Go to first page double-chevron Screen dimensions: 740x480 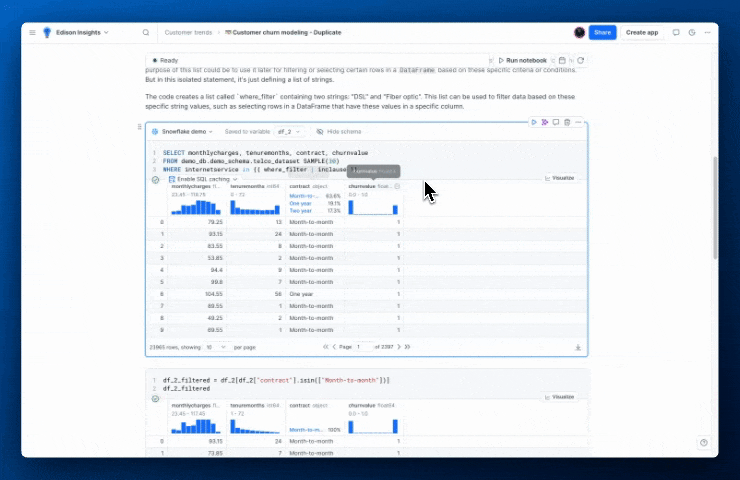click(326, 347)
